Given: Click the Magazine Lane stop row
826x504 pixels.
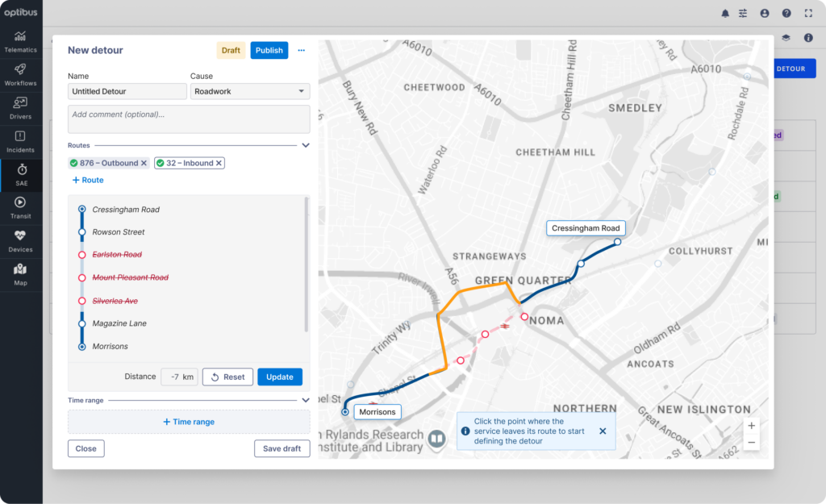Looking at the screenshot, I should tap(119, 324).
